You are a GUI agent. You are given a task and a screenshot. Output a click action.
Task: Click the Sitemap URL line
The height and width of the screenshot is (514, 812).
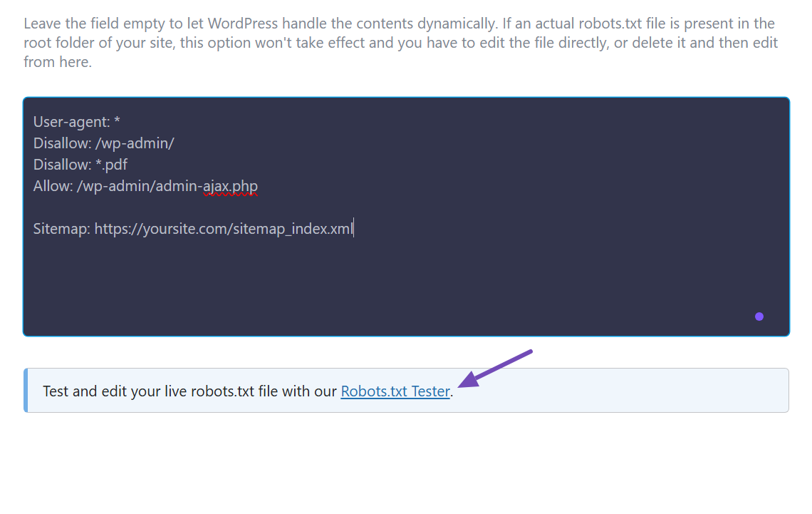193,229
